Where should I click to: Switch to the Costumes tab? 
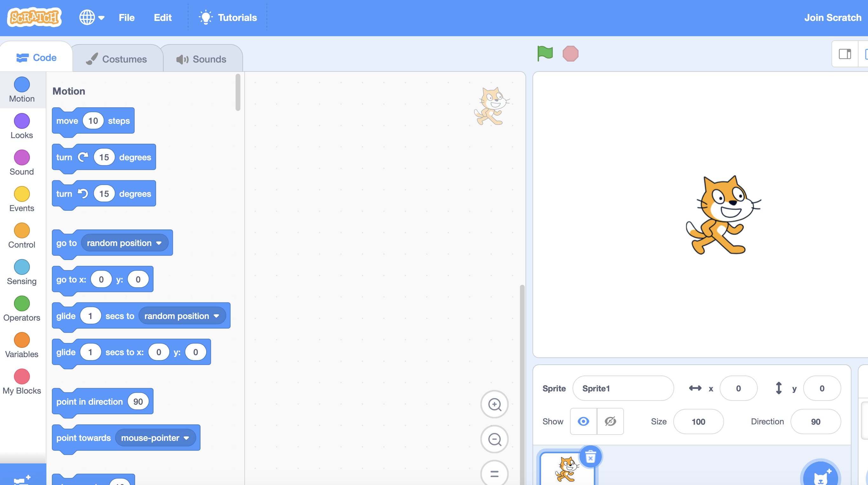pos(117,59)
